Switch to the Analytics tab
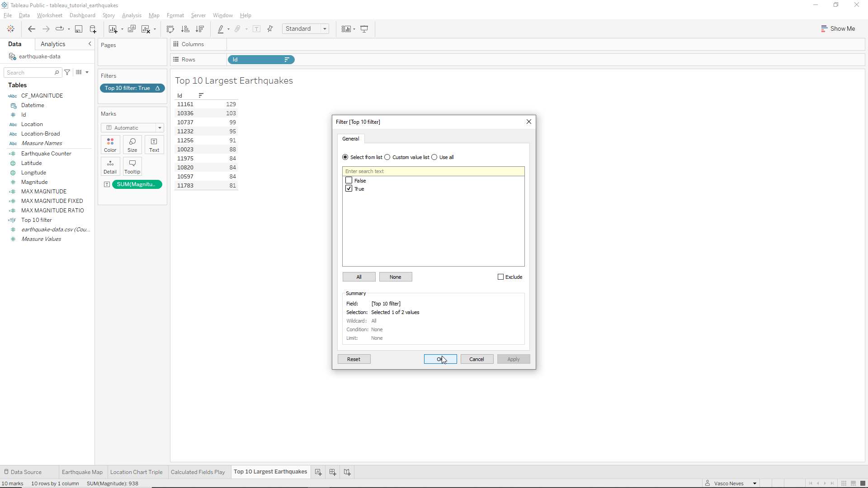Viewport: 868px width, 488px height. (53, 44)
